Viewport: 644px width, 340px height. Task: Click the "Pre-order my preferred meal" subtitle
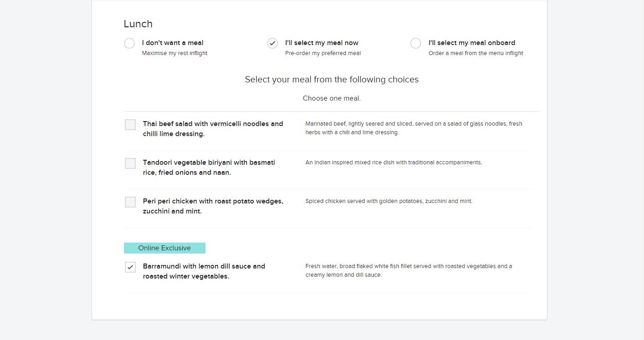click(322, 53)
